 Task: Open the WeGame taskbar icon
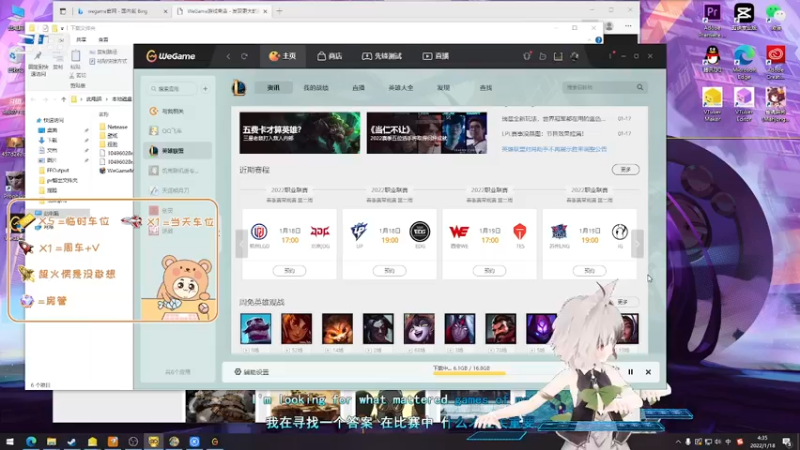point(215,441)
